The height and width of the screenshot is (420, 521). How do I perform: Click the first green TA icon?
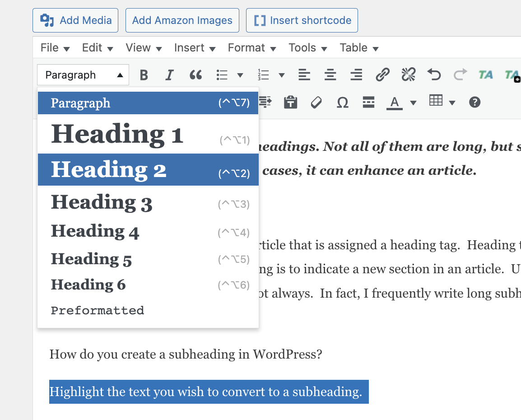pos(486,75)
